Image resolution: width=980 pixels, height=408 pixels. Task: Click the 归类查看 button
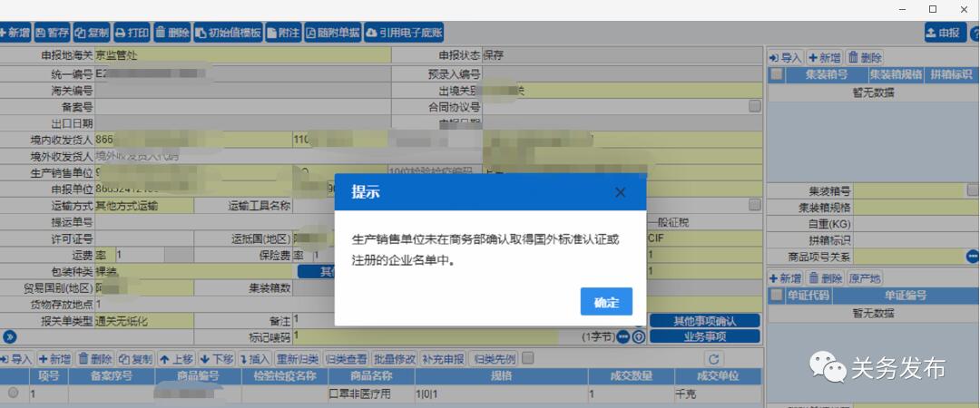point(346,359)
